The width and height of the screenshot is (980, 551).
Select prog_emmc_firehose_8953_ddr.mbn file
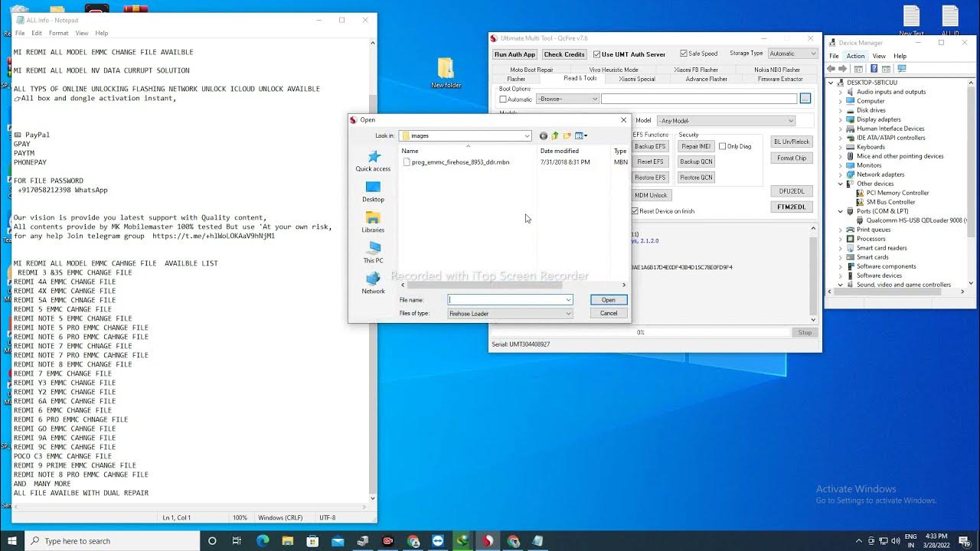tap(458, 162)
